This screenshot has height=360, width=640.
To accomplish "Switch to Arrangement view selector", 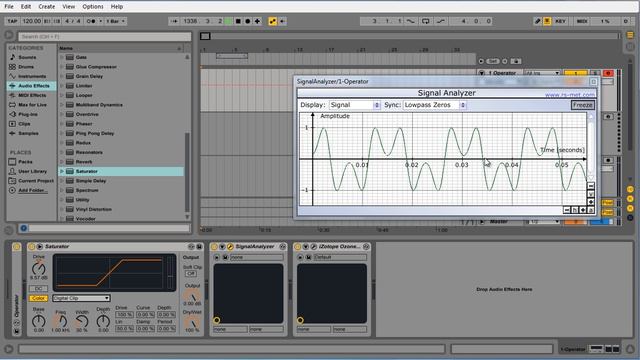I will pyautogui.click(x=630, y=35).
